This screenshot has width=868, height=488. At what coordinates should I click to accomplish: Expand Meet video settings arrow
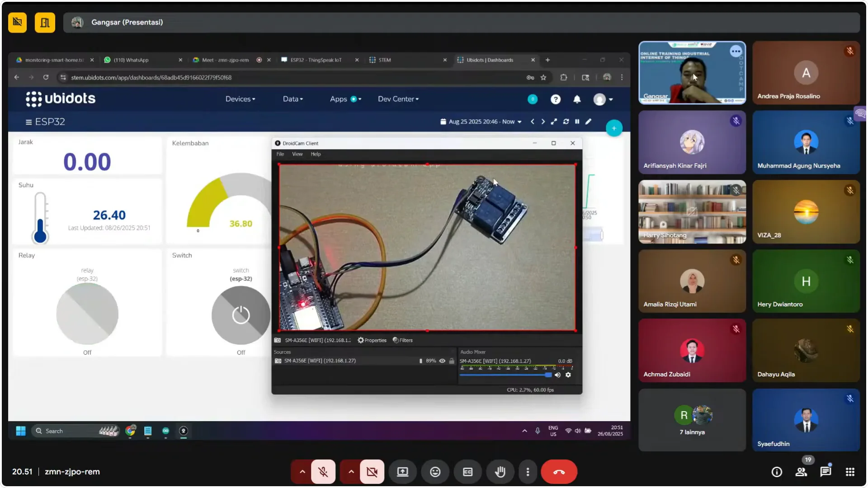coord(351,472)
